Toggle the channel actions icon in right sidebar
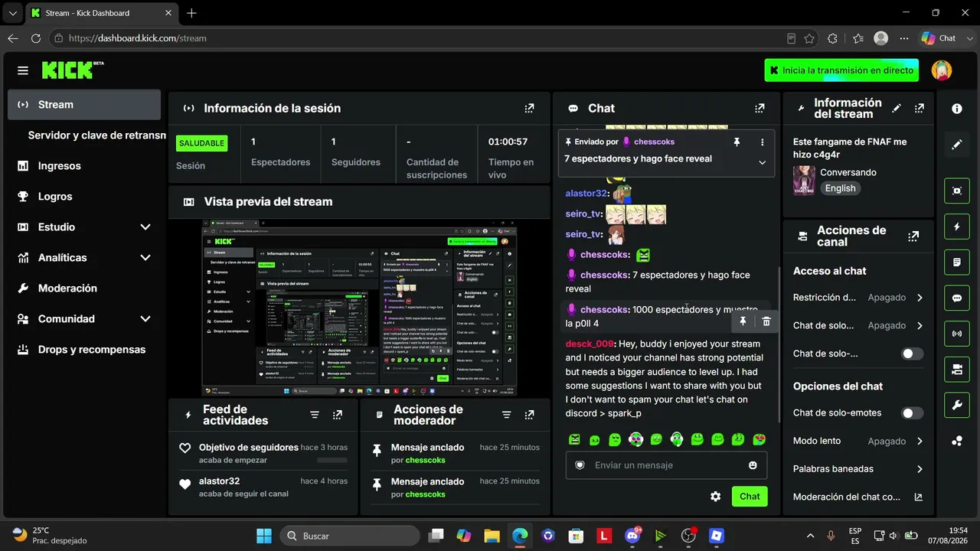This screenshot has width=980, height=551. (957, 370)
